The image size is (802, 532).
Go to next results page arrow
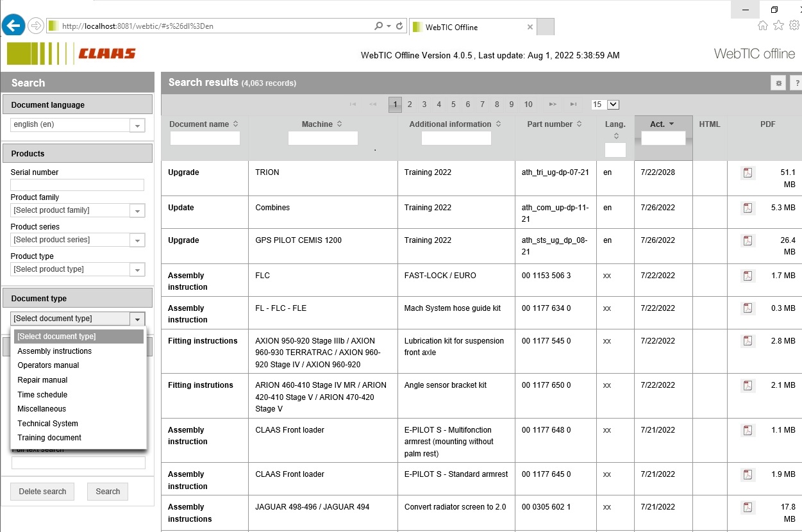tap(553, 104)
